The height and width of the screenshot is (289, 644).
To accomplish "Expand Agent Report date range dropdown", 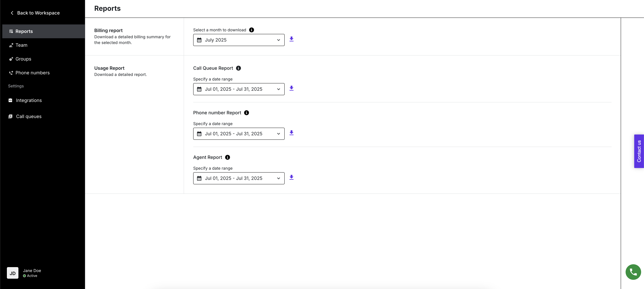I will point(238,178).
